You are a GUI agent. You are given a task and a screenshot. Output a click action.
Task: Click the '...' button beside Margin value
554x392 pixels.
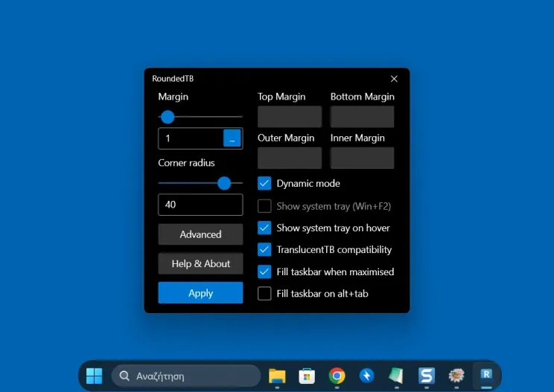coord(232,138)
